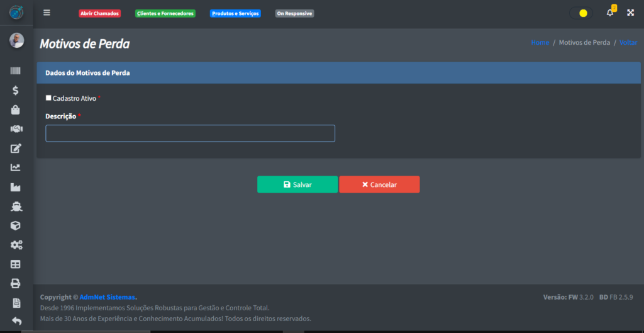
Task: Focus the Descrição text field
Action: pos(190,133)
